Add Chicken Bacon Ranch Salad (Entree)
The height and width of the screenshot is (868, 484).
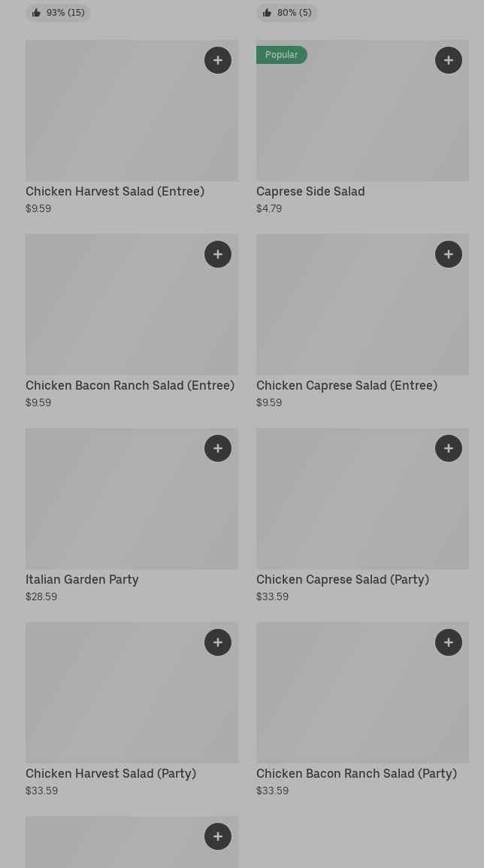218,254
